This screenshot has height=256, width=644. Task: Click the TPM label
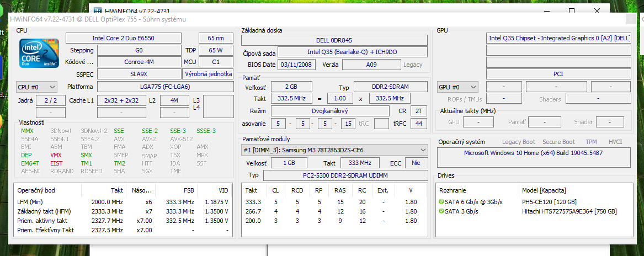click(591, 142)
